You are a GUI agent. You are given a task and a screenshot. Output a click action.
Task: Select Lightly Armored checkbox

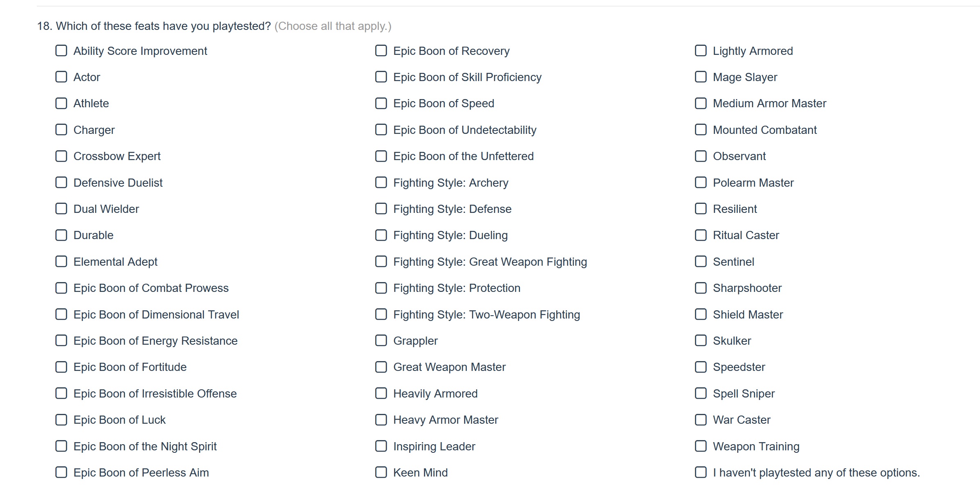click(x=701, y=51)
